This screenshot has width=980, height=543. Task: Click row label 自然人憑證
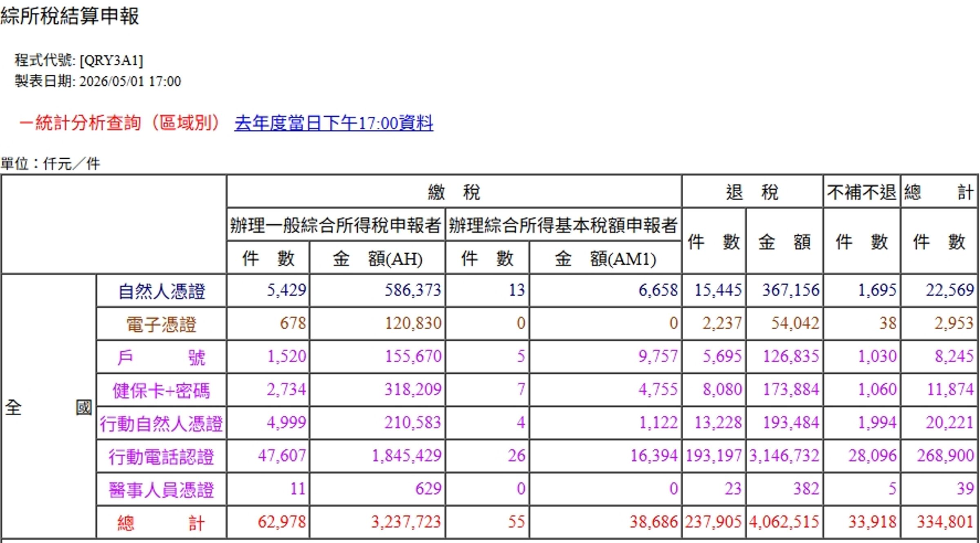(x=161, y=291)
